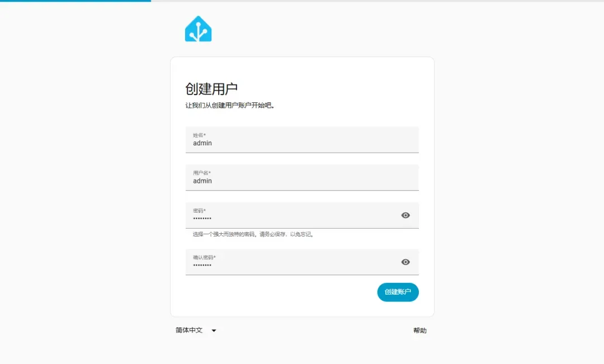Toggle visibility eye in 确认密码 field

(x=405, y=262)
